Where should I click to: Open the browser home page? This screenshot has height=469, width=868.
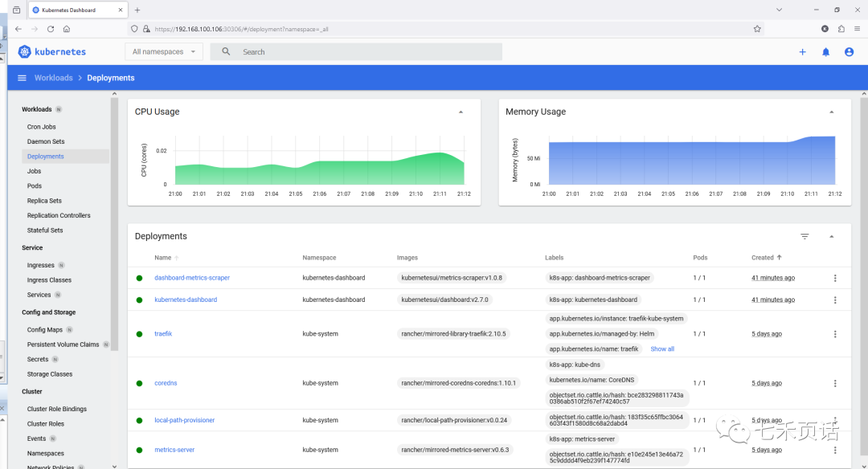(67, 29)
